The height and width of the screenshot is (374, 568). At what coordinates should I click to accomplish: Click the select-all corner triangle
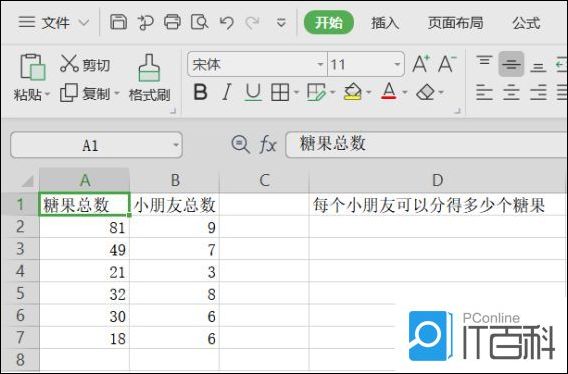point(28,180)
